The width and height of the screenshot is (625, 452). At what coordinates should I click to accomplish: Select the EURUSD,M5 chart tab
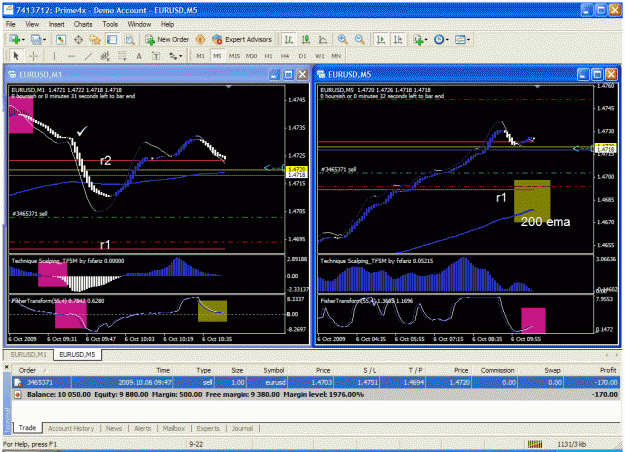(77, 354)
